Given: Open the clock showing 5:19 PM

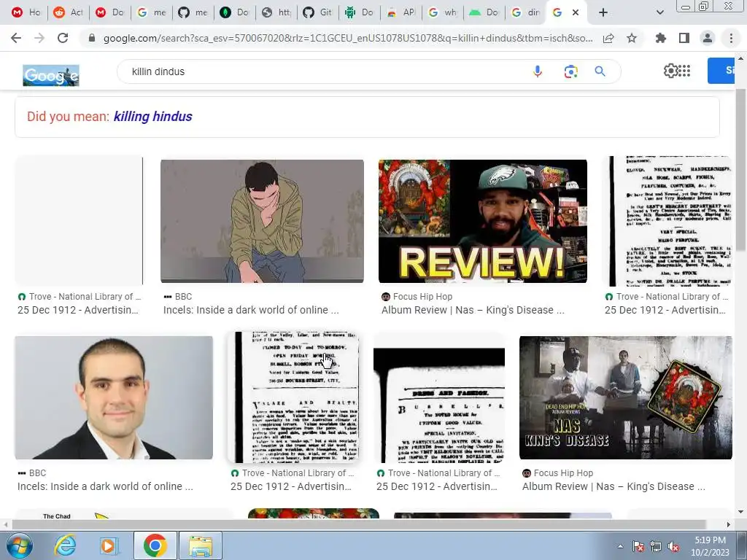Looking at the screenshot, I should click(710, 546).
